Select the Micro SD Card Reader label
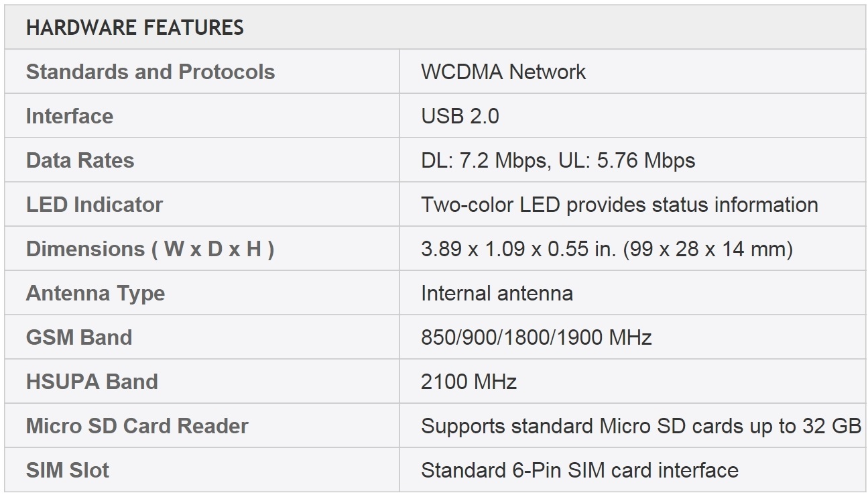 click(x=137, y=426)
